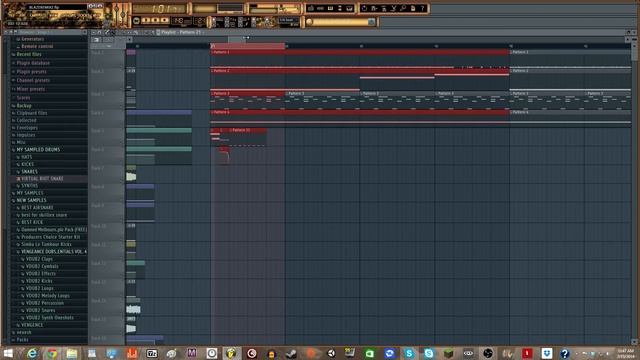The height and width of the screenshot is (360, 640).
Task: Open the VDUB2 Melody Loops folder
Action: tap(47, 296)
